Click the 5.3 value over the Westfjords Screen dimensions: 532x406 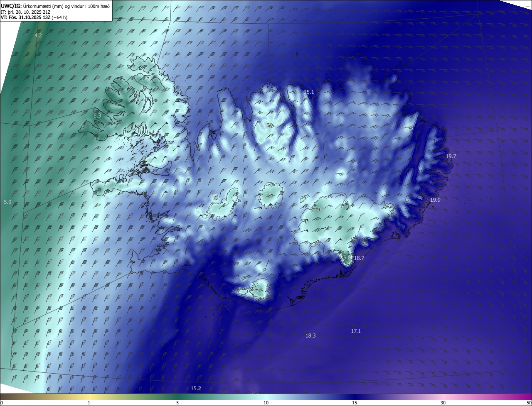[x=97, y=116]
